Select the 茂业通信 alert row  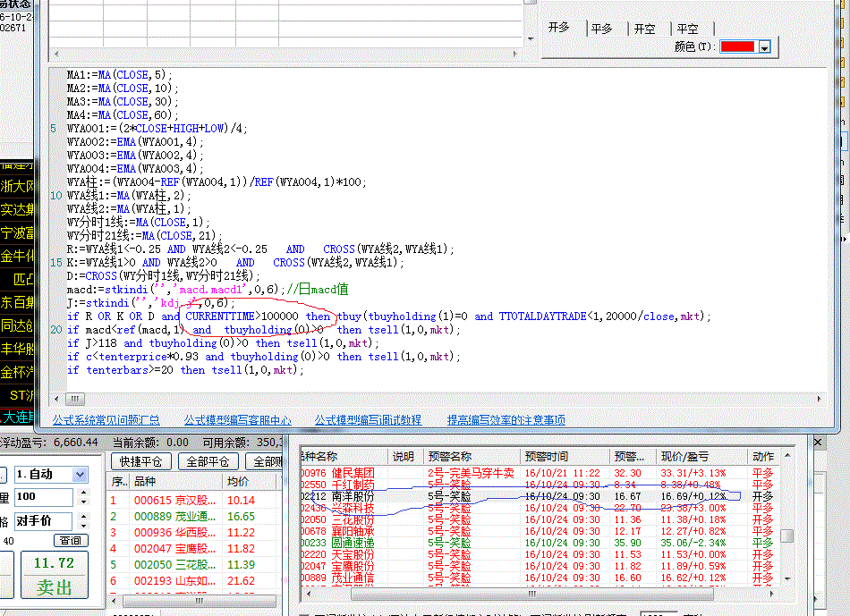(539, 578)
